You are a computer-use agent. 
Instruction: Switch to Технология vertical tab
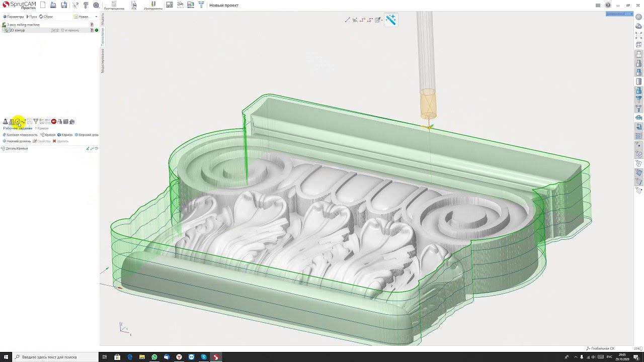tap(103, 37)
